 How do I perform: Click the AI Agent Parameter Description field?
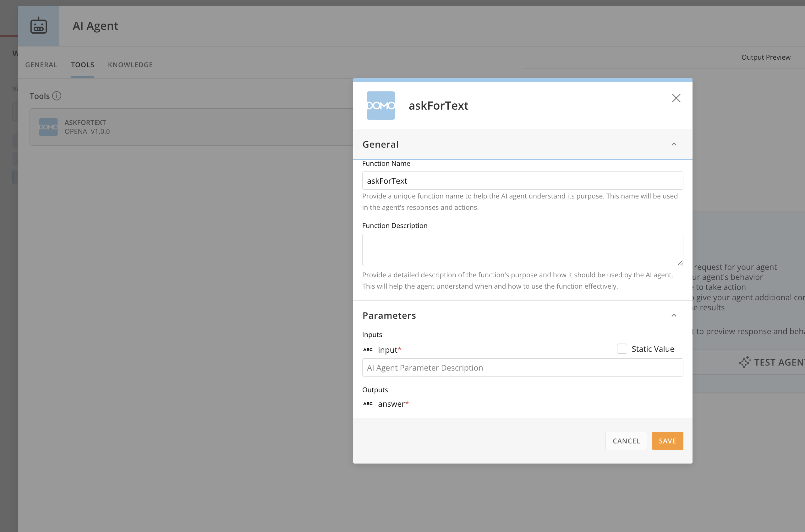522,367
